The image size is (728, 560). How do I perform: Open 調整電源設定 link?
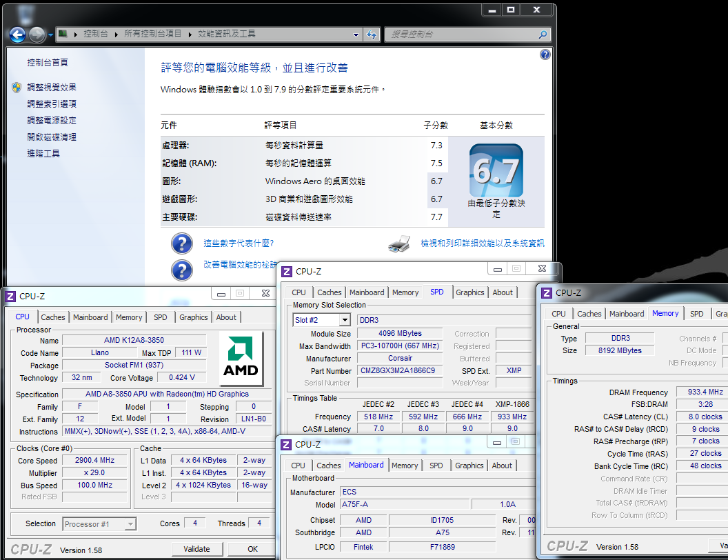coord(52,121)
